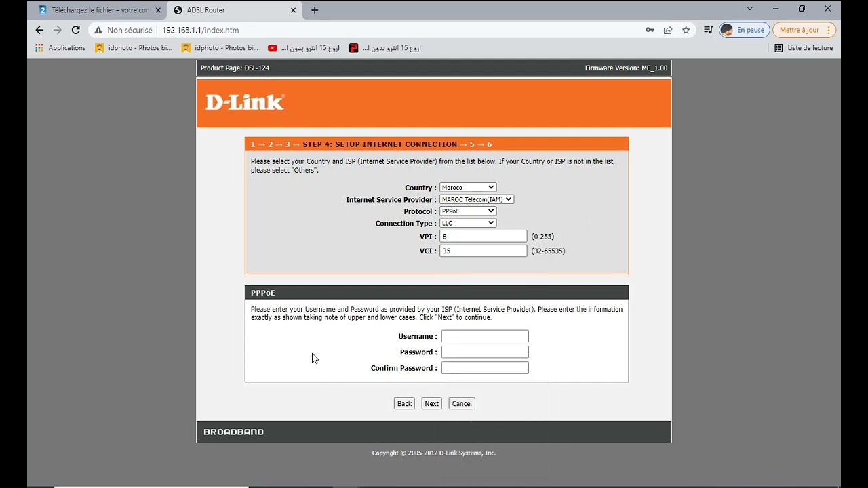
Task: Click the STEP 4: SETUP INTERNET CONNECTION heading
Action: (x=380, y=144)
